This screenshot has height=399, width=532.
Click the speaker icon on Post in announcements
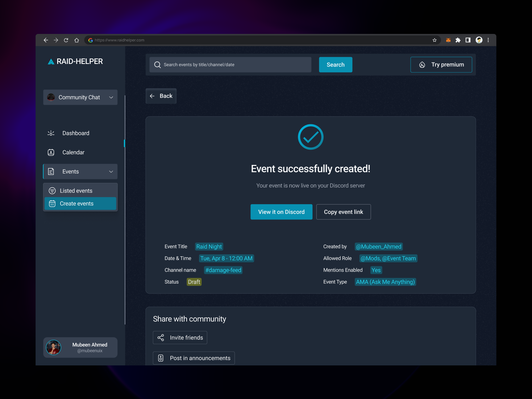[x=161, y=358]
